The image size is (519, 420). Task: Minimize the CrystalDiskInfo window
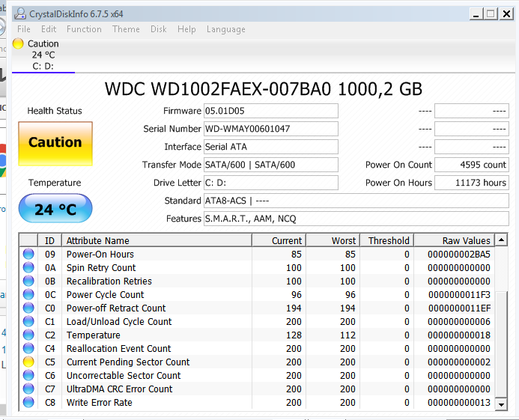476,14
